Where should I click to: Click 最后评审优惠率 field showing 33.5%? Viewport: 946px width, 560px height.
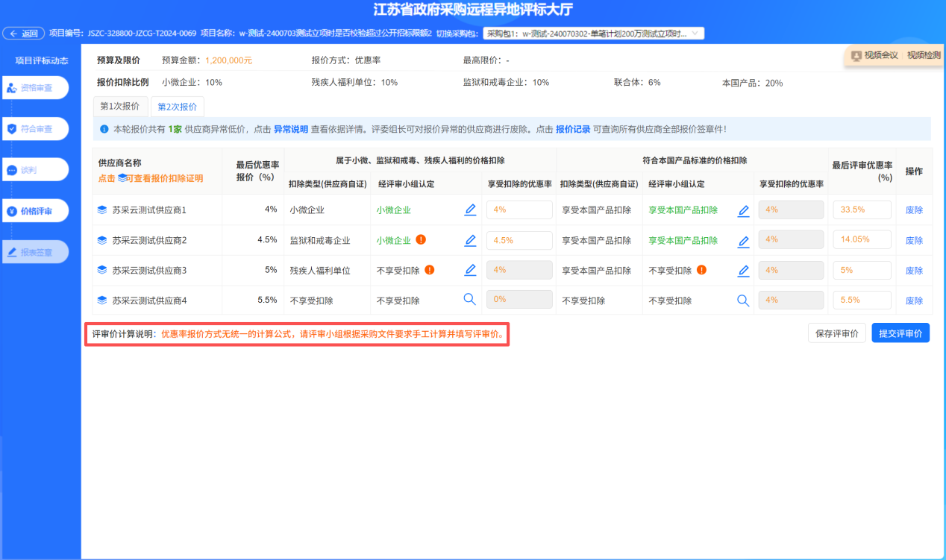click(x=862, y=210)
